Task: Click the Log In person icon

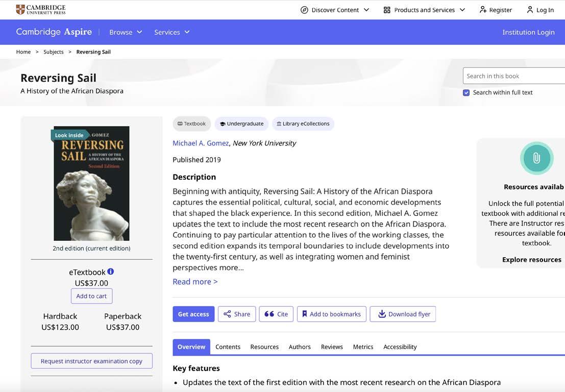Action: point(530,10)
